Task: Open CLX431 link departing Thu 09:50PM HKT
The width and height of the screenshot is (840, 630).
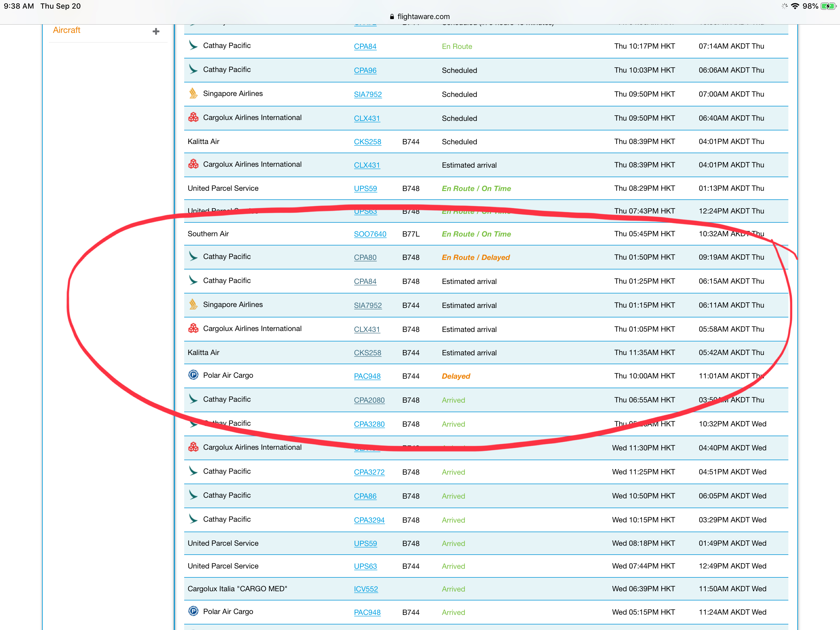Action: tap(367, 118)
